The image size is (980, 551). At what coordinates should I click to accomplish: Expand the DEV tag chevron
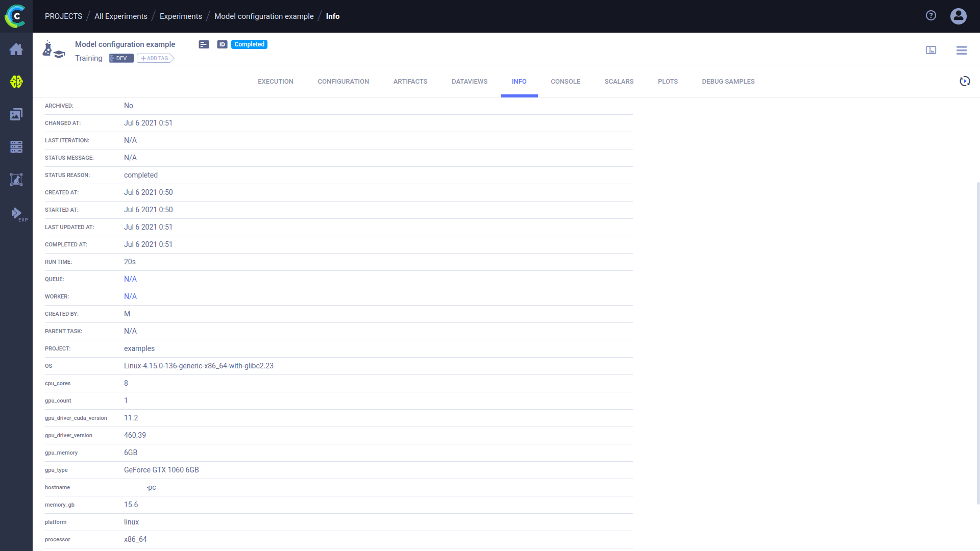[x=131, y=58]
